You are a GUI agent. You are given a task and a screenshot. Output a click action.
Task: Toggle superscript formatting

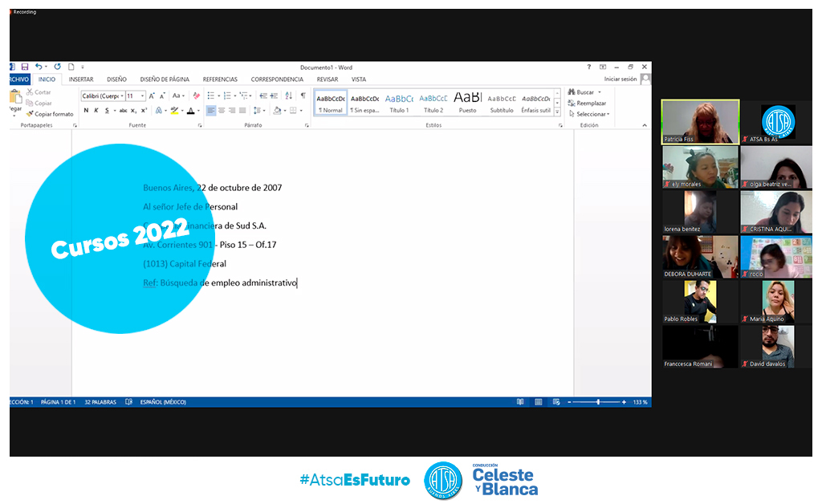tap(144, 111)
